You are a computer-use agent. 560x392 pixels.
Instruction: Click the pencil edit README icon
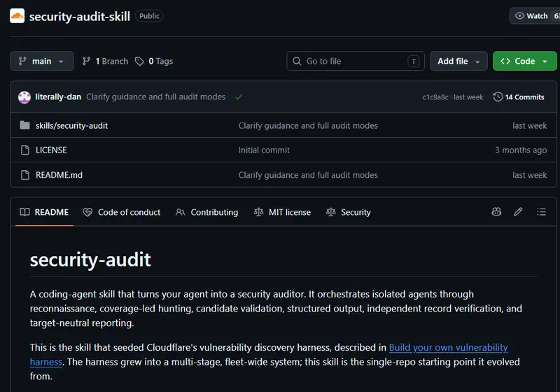[x=518, y=211]
